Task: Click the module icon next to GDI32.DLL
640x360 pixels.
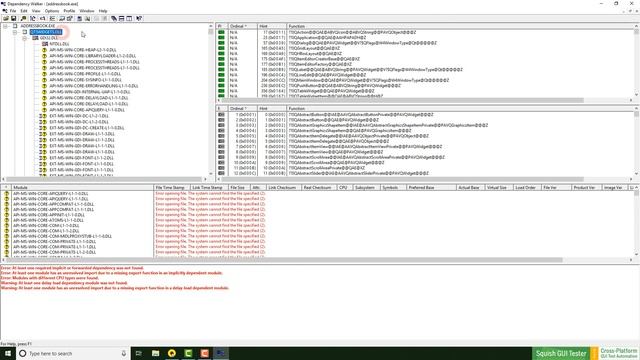Action: 36,38
